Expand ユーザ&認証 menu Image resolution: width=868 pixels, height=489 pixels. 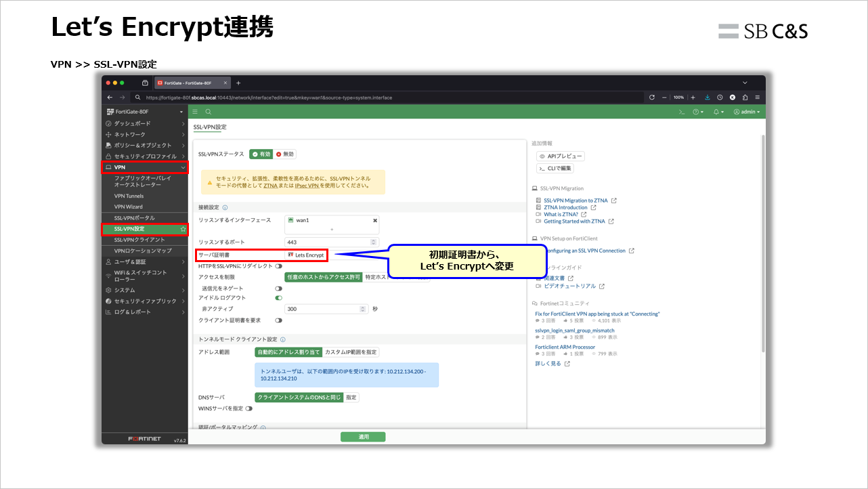tap(144, 261)
